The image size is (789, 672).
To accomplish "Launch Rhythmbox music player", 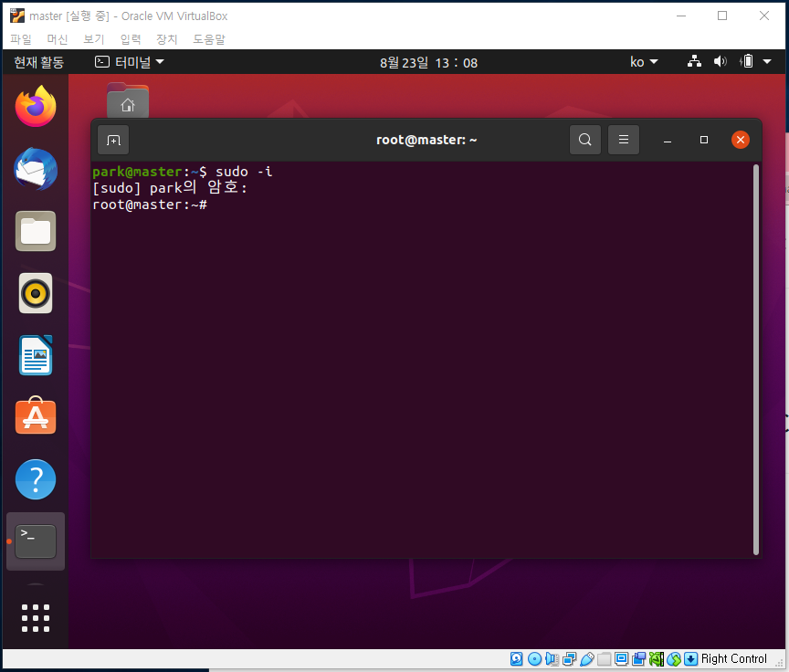I will (36, 293).
